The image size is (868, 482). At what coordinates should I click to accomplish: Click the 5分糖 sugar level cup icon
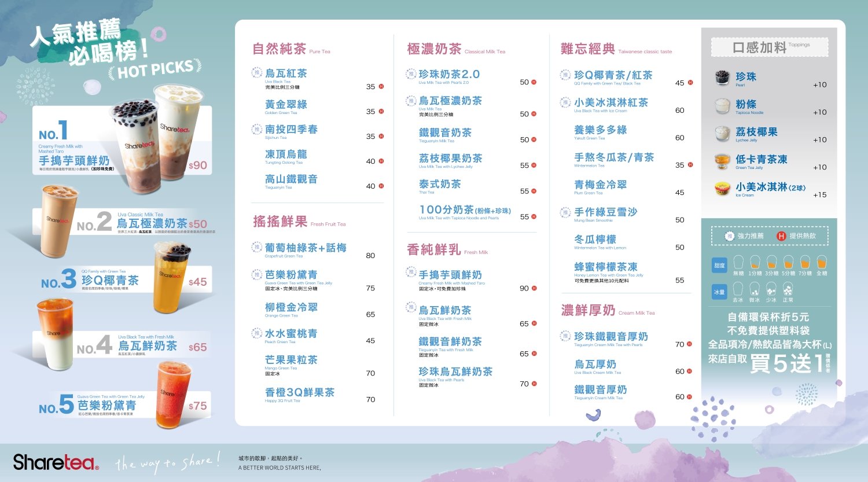pos(788,262)
